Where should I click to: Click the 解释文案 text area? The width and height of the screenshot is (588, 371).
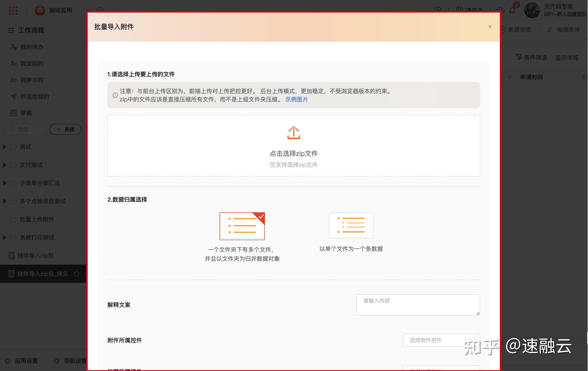pos(418,305)
